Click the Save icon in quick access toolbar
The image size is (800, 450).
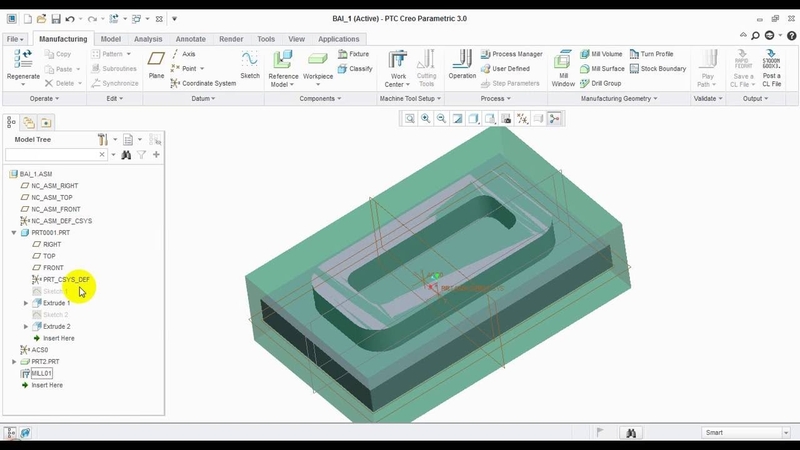(x=56, y=19)
